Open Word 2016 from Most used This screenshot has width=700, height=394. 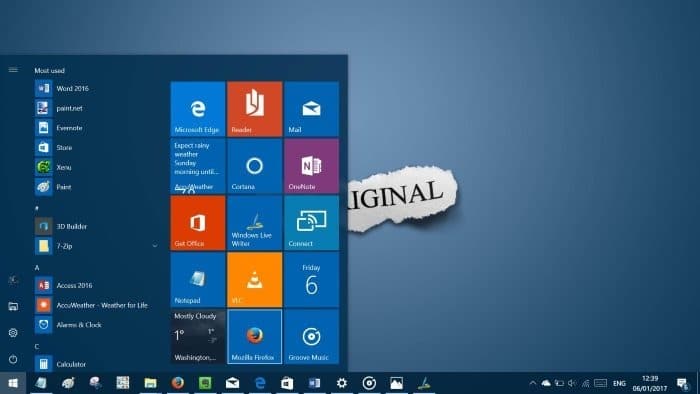[97, 88]
